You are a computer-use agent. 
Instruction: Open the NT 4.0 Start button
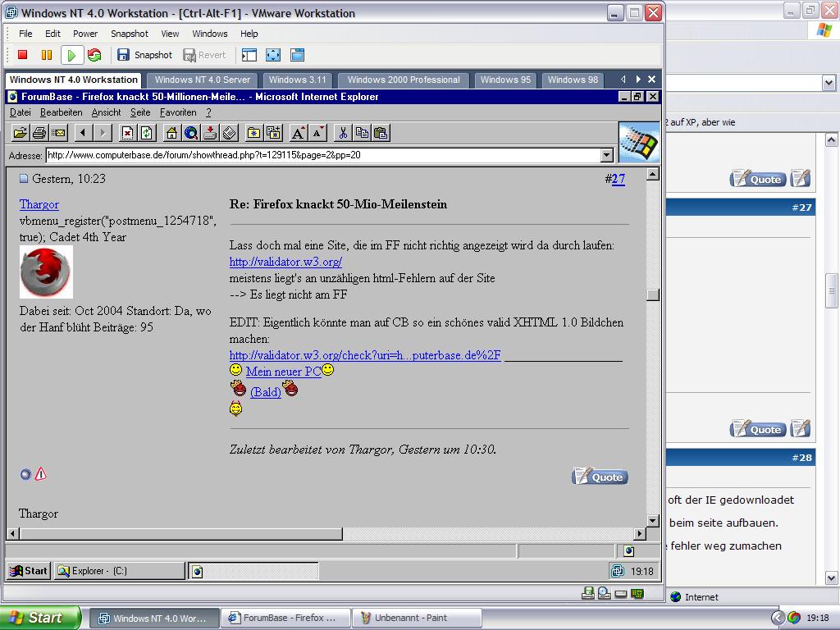29,571
